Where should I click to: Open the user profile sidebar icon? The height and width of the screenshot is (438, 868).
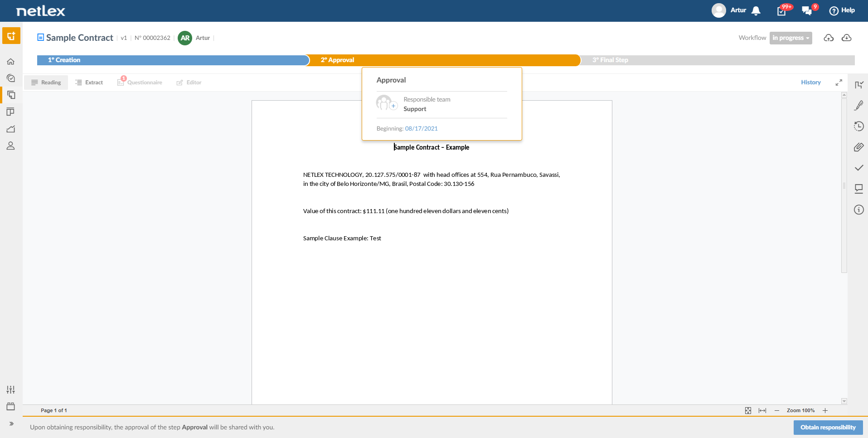[11, 146]
